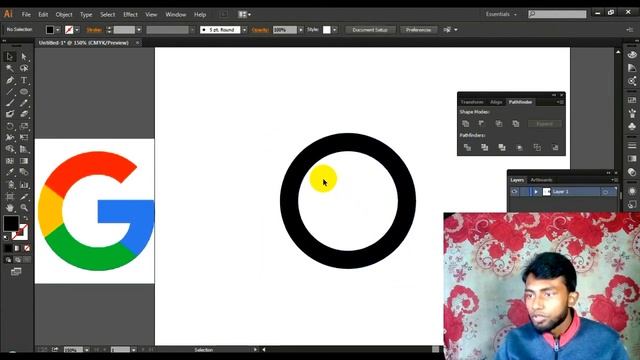Open the stroke weight dropdown
This screenshot has width=640, height=360.
tap(139, 30)
